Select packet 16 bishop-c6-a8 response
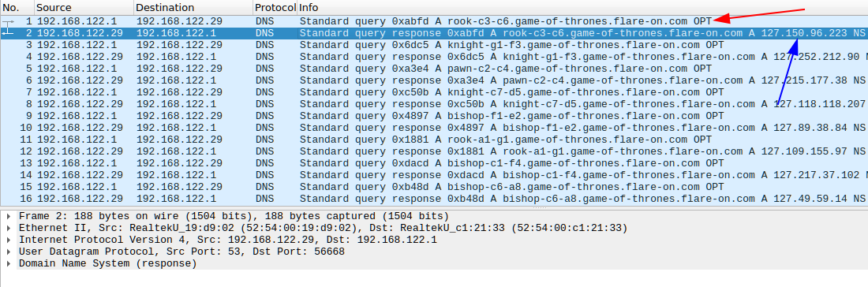This screenshot has width=868, height=287. [x=434, y=199]
